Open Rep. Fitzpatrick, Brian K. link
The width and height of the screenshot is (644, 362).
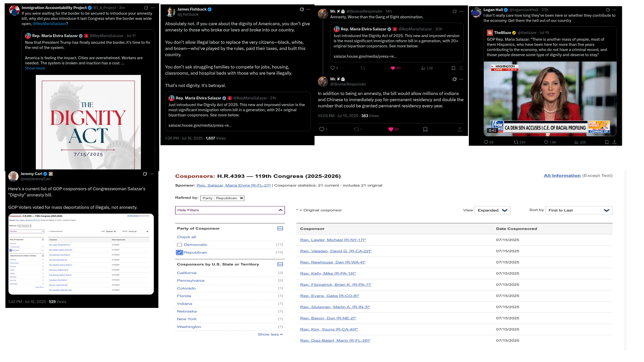(336, 285)
